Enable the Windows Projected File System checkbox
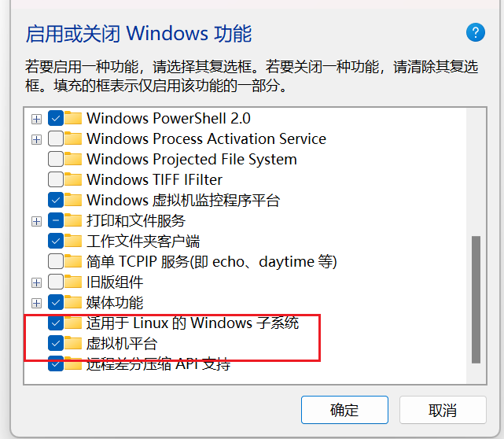This screenshot has width=504, height=439. click(56, 159)
